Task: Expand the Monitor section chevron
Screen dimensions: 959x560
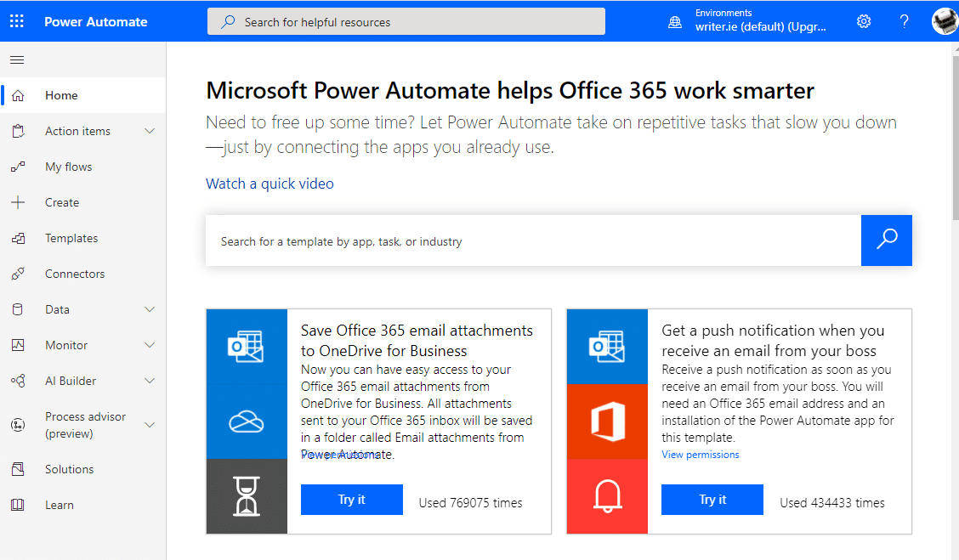Action: click(150, 345)
